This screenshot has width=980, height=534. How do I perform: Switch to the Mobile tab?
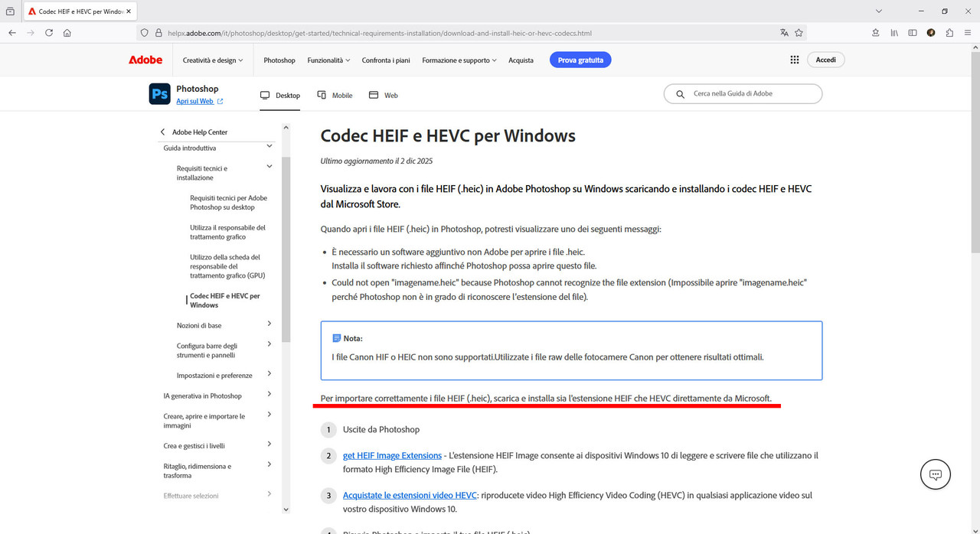click(x=335, y=96)
